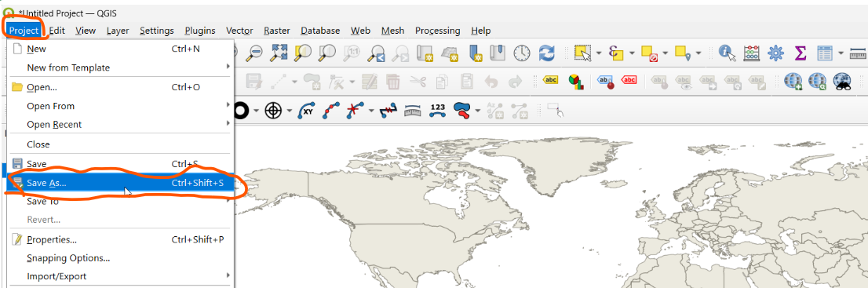The image size is (868, 288).
Task: Choose Snapping Options... entry
Action: 120,258
